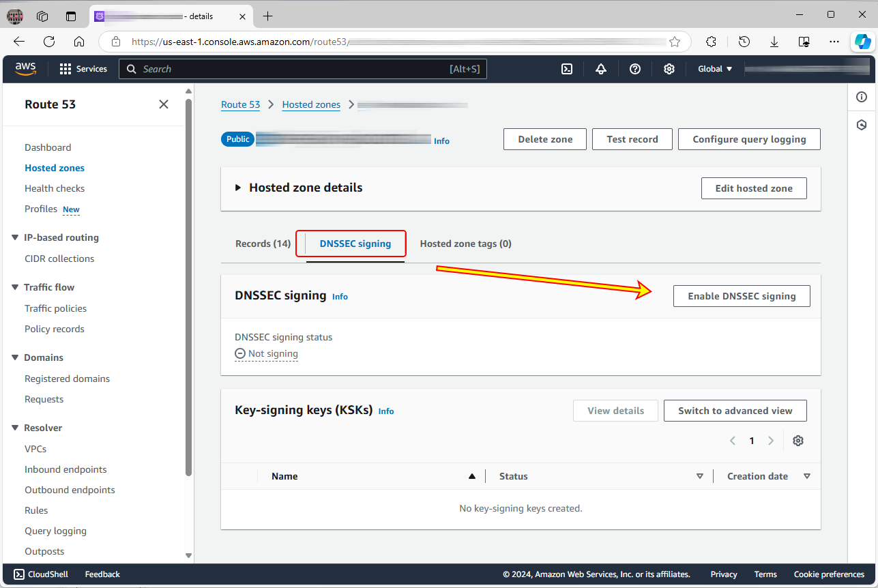Open the Status column filter dropdown
This screenshot has height=588, width=878.
click(699, 476)
